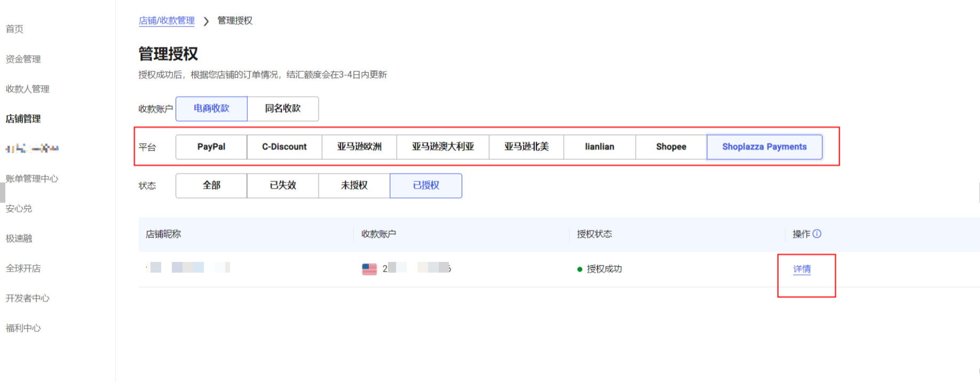This screenshot has width=980, height=382.
Task: Go back via 店铺/收款管理 breadcrumb link
Action: tap(167, 21)
